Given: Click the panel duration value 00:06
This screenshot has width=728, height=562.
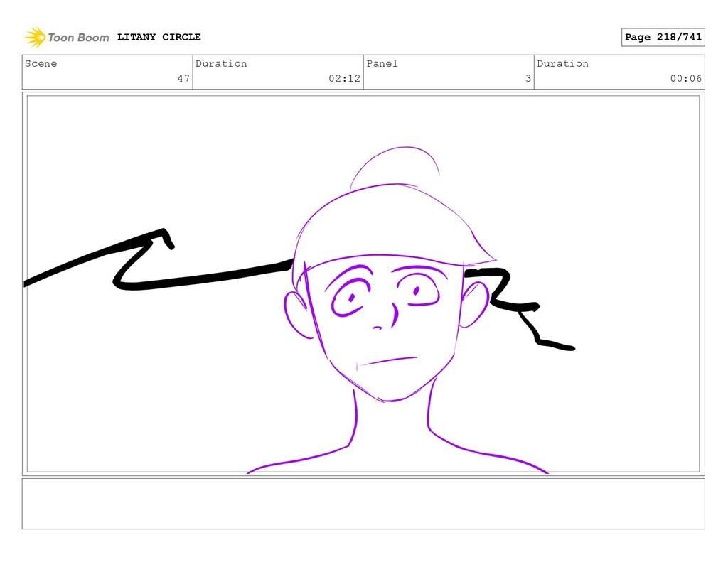Looking at the screenshot, I should pos(686,78).
